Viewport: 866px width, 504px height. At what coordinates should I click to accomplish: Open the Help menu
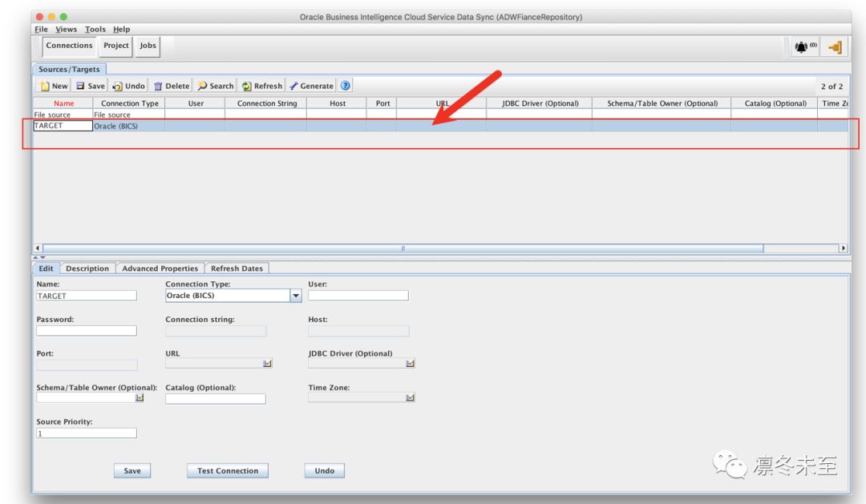(122, 30)
